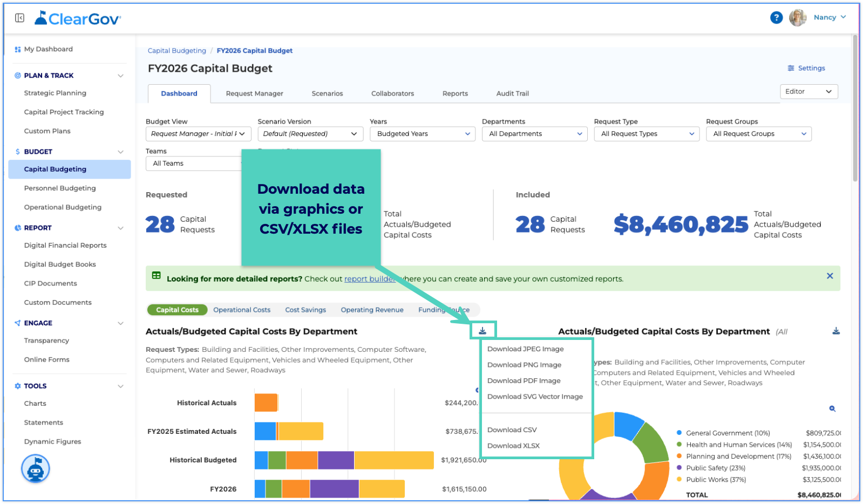Click the download icon above donut chart

(x=836, y=331)
